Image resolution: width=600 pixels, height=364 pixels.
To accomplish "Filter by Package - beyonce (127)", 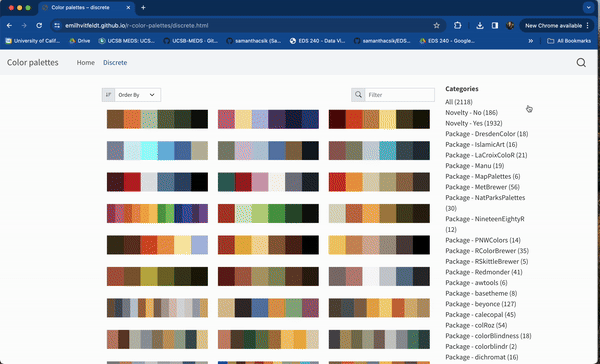I will click(481, 304).
